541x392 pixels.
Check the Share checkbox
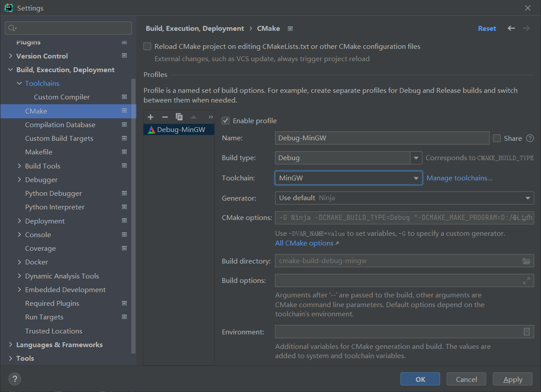[497, 138]
